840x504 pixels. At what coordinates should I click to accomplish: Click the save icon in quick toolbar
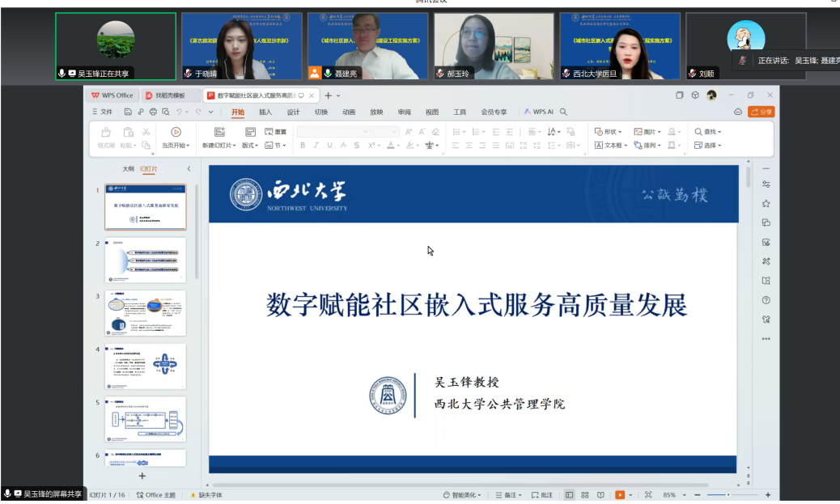(129, 112)
